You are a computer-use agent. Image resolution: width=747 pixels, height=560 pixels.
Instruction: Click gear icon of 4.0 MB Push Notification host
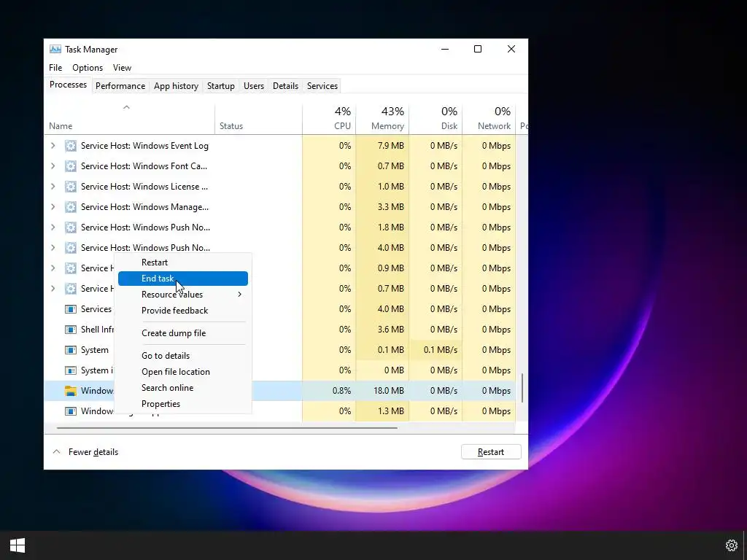coord(71,248)
